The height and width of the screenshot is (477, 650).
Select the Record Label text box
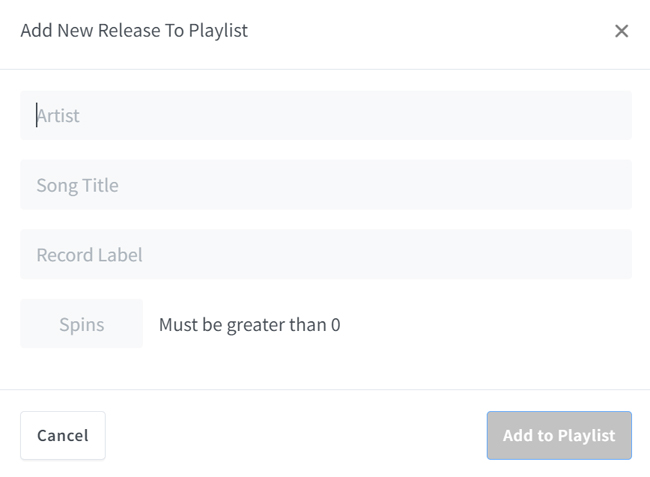pyautogui.click(x=326, y=255)
